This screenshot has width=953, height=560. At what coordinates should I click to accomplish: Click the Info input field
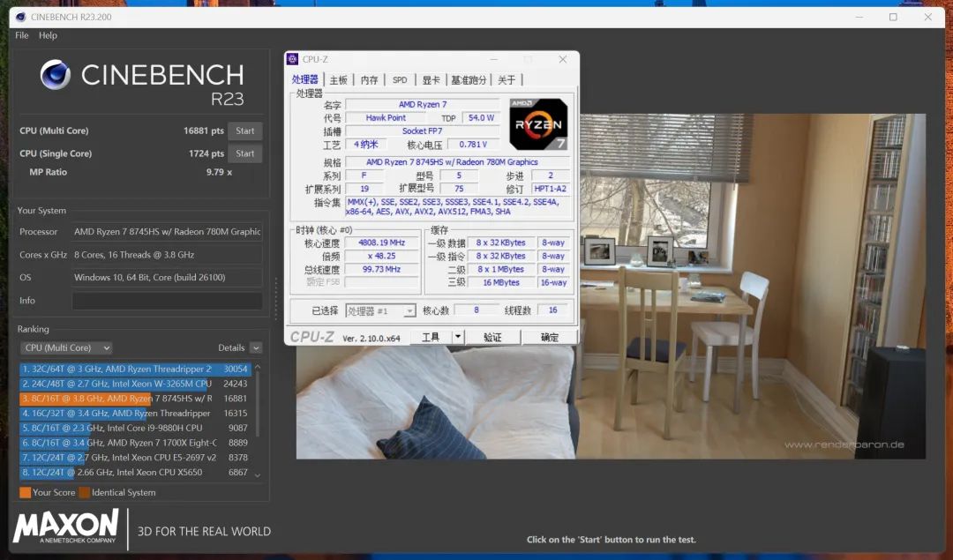coord(167,301)
